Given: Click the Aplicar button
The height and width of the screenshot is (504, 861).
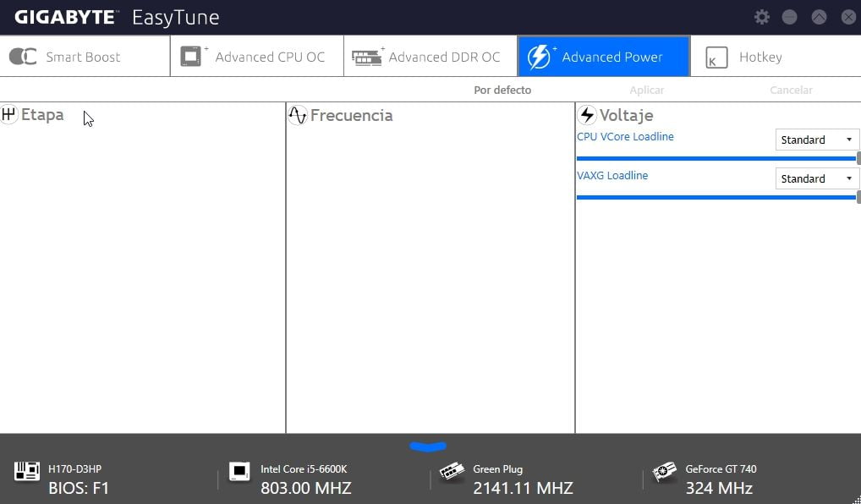Looking at the screenshot, I should click(x=647, y=90).
